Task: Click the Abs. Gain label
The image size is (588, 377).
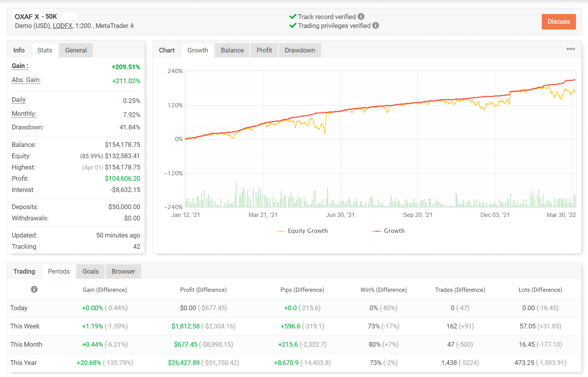Action: tap(26, 80)
